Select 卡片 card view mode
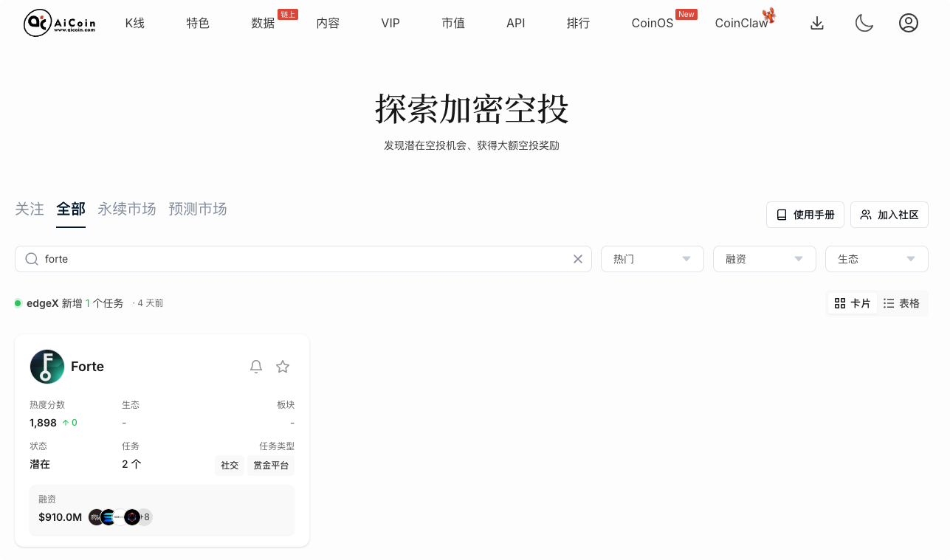The height and width of the screenshot is (560, 950). (852, 303)
